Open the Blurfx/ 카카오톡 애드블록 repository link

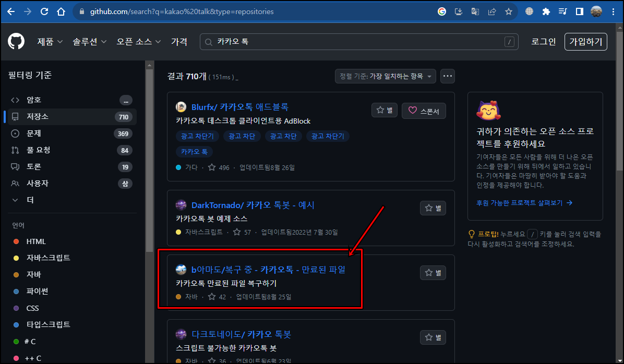[240, 107]
